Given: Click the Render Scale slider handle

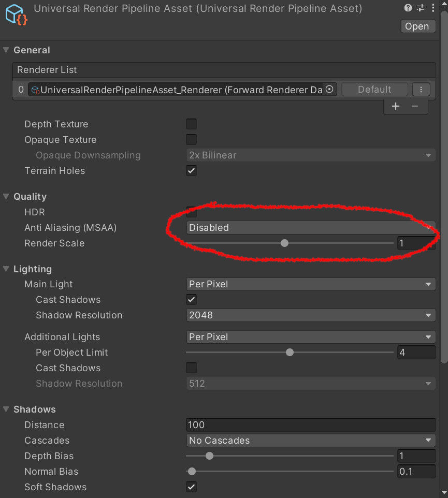Looking at the screenshot, I should 285,243.
